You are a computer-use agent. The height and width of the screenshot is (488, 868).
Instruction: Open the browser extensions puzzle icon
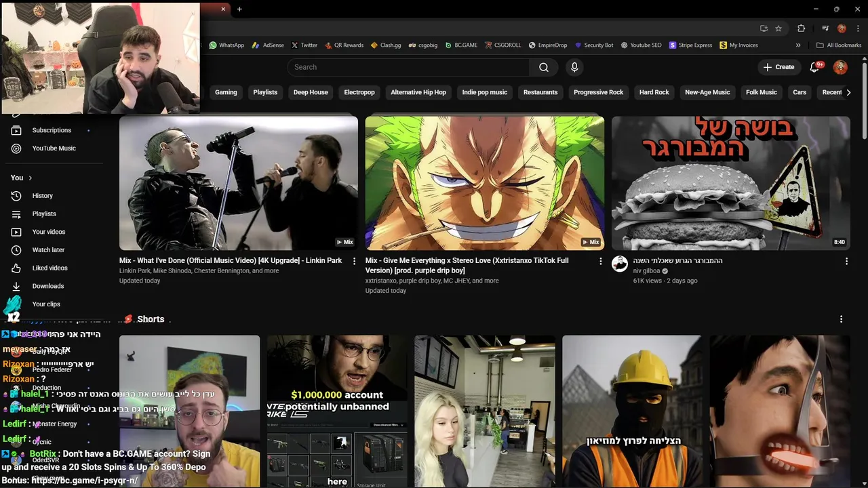point(801,28)
